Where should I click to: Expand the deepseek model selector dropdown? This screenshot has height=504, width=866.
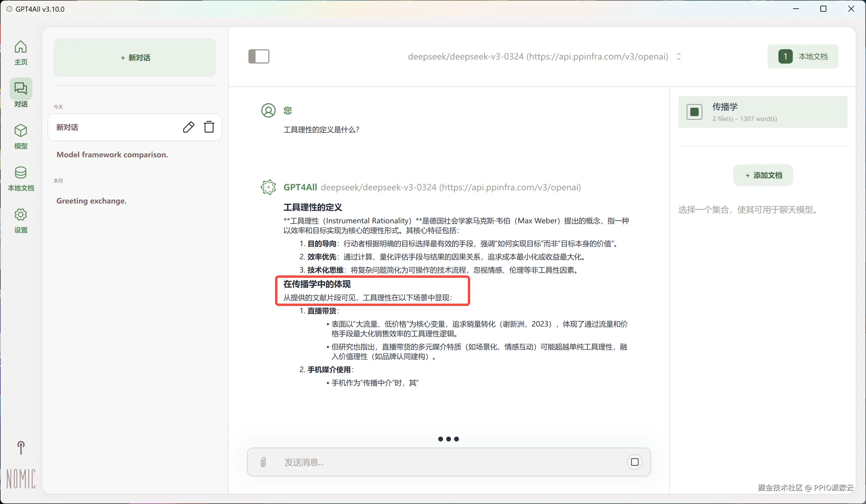[x=678, y=56]
